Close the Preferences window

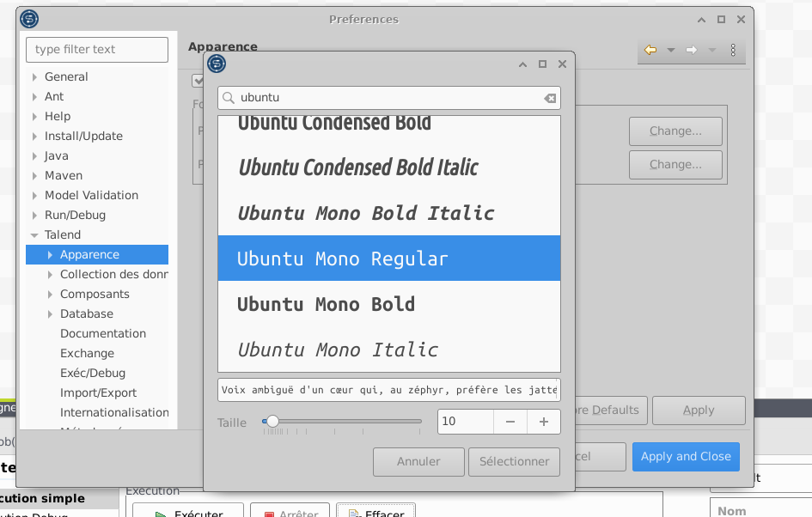coord(741,20)
